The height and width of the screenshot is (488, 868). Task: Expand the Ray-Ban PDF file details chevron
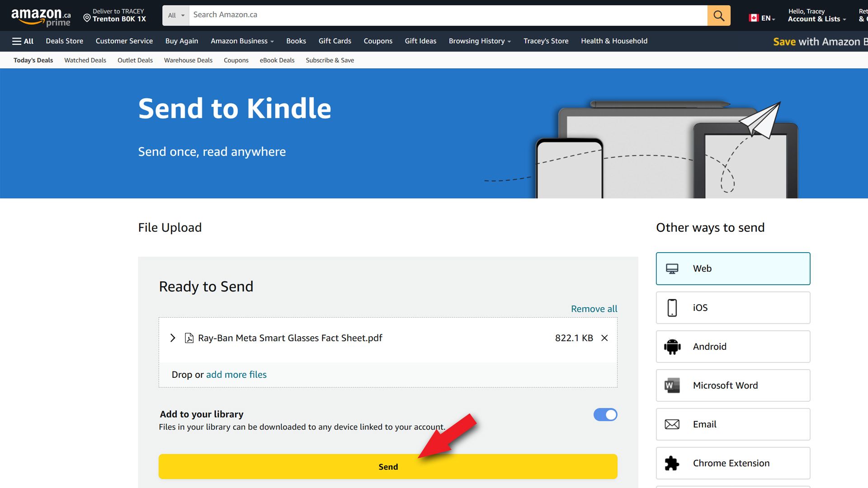173,338
